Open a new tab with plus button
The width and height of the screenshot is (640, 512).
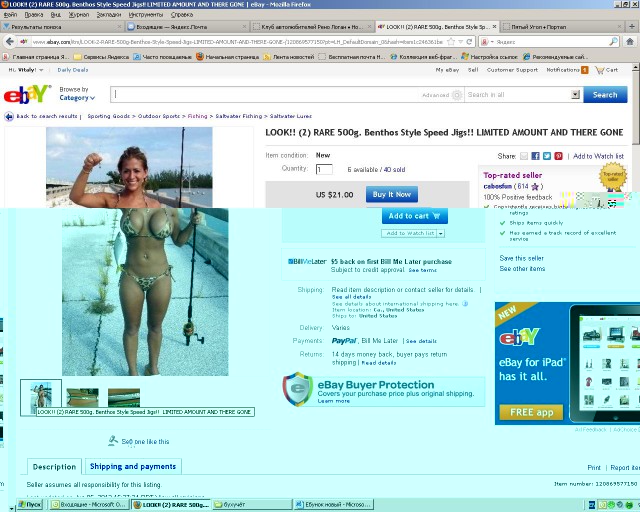pos(632,27)
